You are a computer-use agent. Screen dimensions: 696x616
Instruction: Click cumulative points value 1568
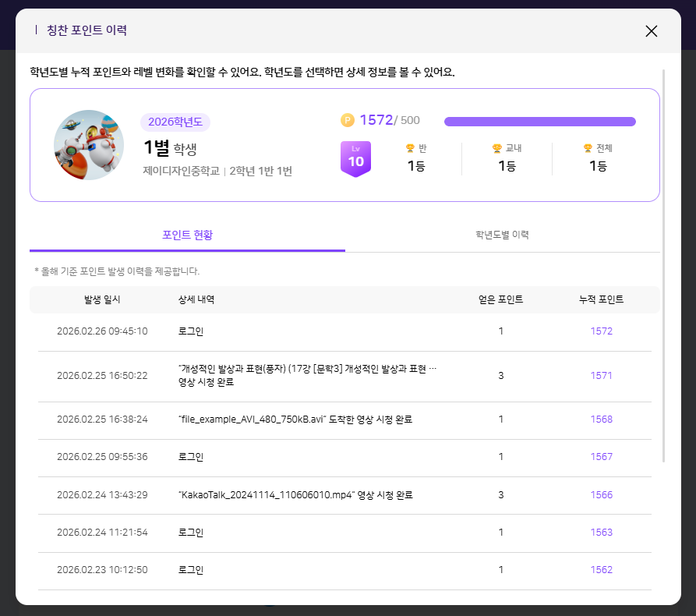coord(601,420)
